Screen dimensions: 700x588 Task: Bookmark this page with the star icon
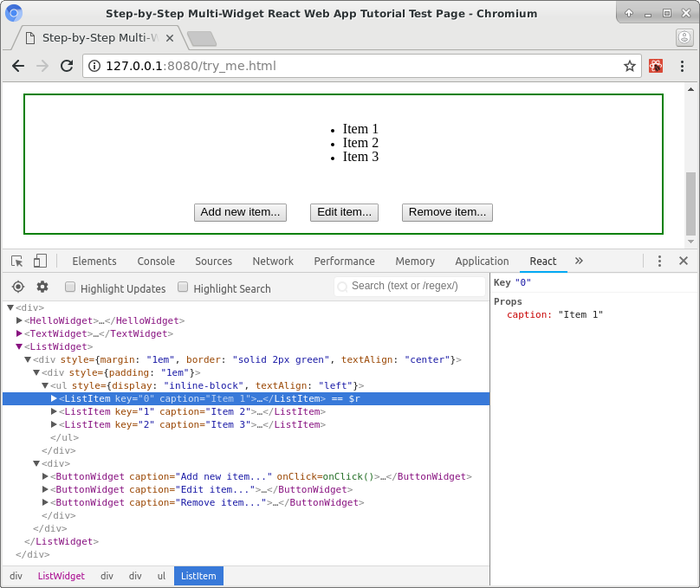point(630,66)
